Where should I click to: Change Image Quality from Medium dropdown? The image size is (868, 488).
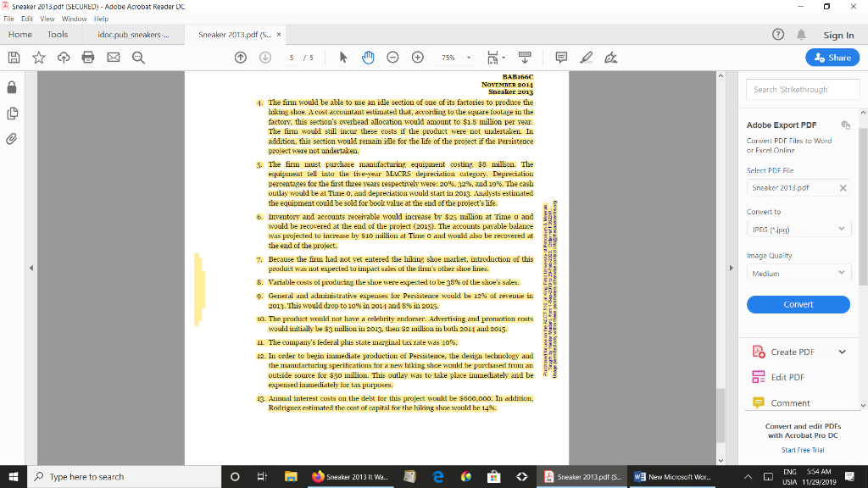(798, 273)
